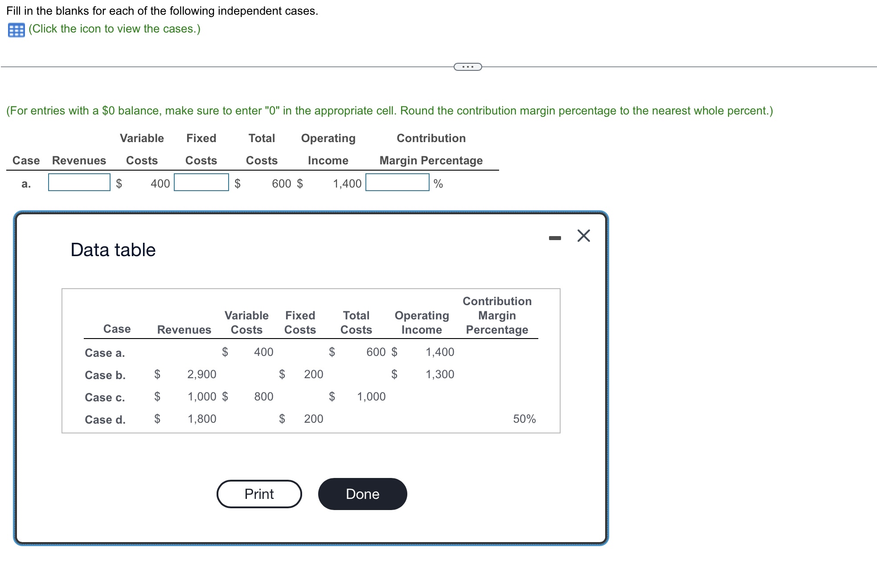
Task: Click the green rounding instruction text
Action: click(x=389, y=111)
